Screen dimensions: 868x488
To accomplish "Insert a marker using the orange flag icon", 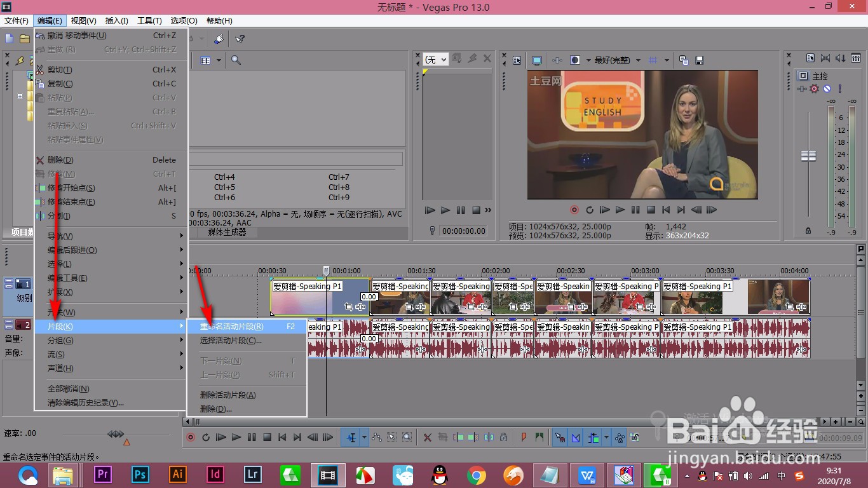I will (524, 437).
